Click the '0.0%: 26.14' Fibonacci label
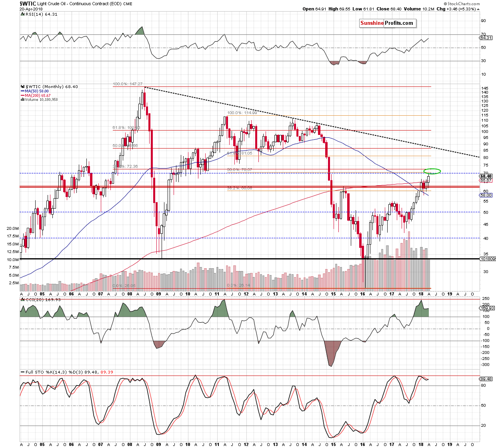 click(238, 285)
